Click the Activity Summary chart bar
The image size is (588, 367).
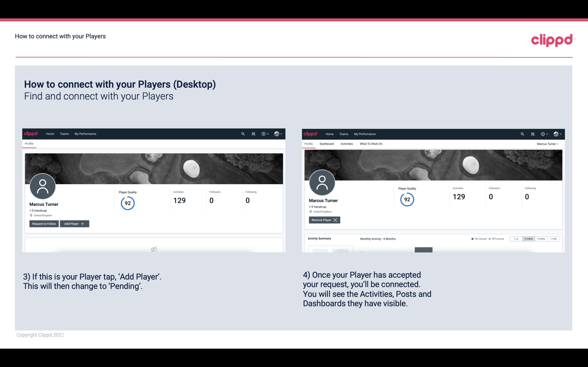click(x=423, y=250)
